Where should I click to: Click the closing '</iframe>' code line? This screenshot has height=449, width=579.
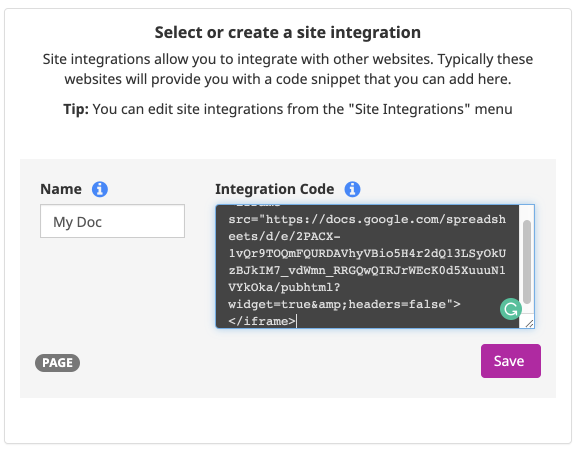[262, 321]
